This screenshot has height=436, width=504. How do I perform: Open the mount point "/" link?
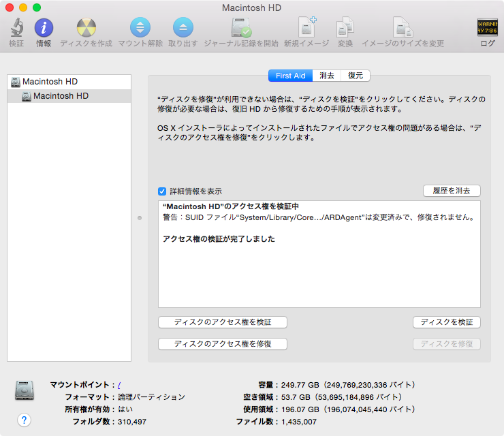tap(119, 385)
